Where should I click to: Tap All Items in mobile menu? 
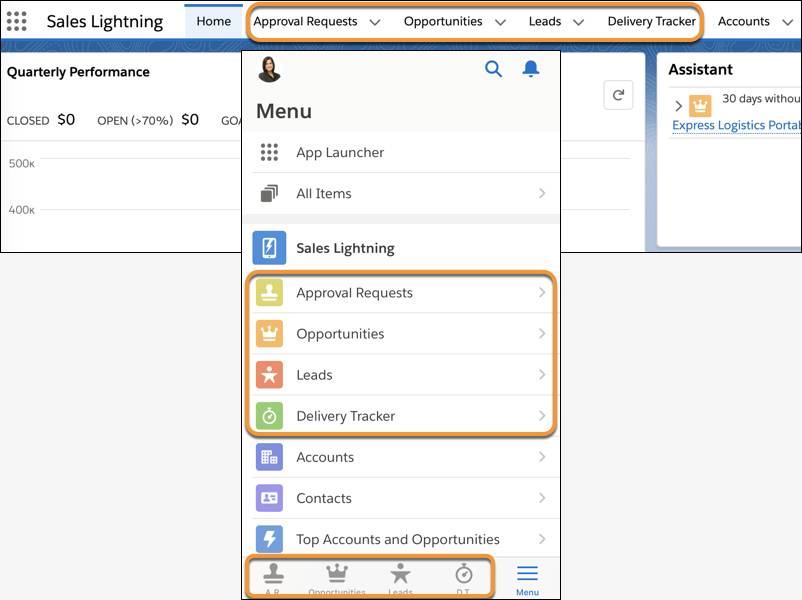[324, 193]
